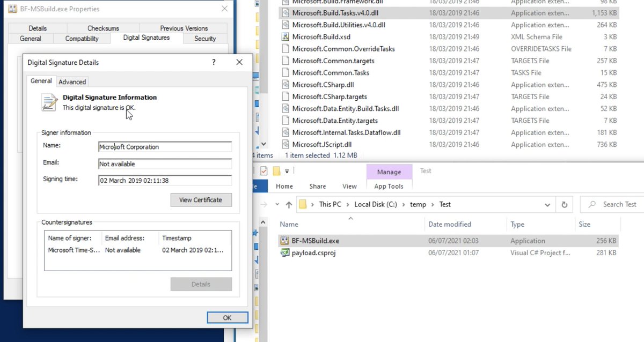Image resolution: width=644 pixels, height=342 pixels.
Task: Expand the chevron after Local Disk (C:) in breadcrumb
Action: coord(405,205)
